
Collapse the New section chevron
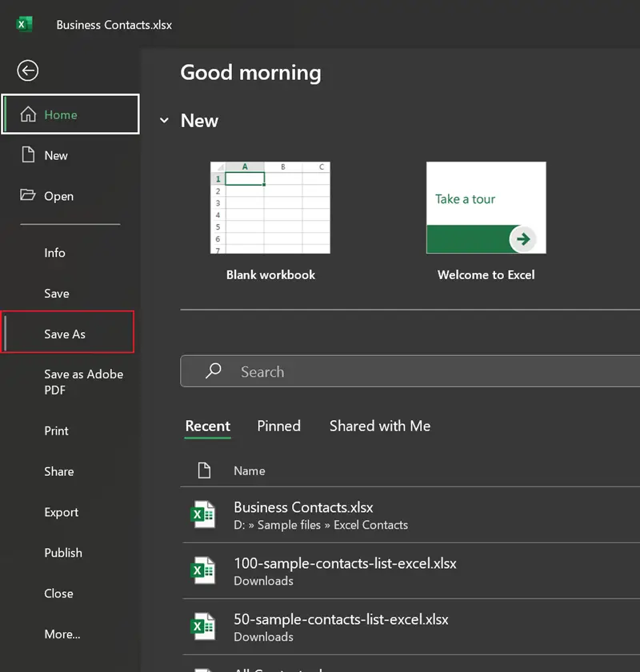pyautogui.click(x=164, y=121)
